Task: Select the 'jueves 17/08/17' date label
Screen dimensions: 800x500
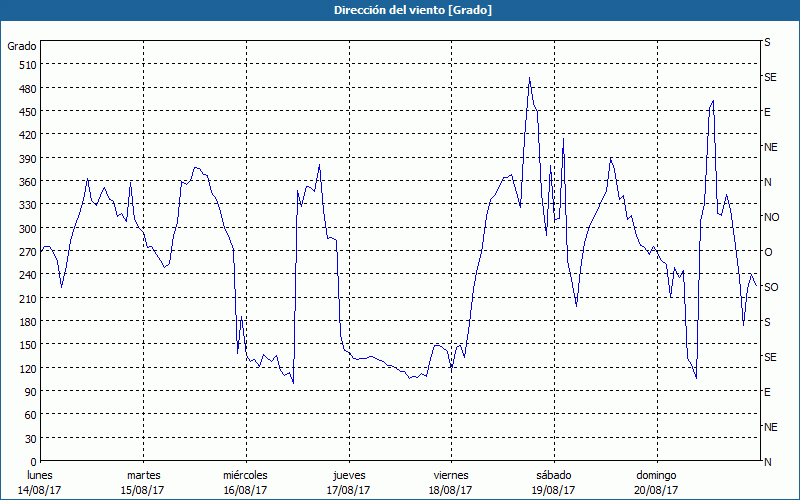Action: click(x=348, y=482)
